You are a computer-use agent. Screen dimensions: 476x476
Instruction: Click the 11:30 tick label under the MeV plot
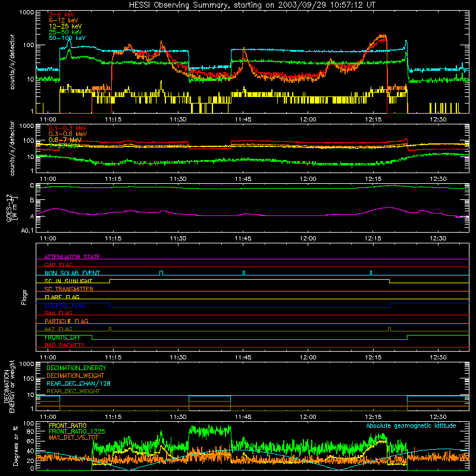pyautogui.click(x=178, y=179)
